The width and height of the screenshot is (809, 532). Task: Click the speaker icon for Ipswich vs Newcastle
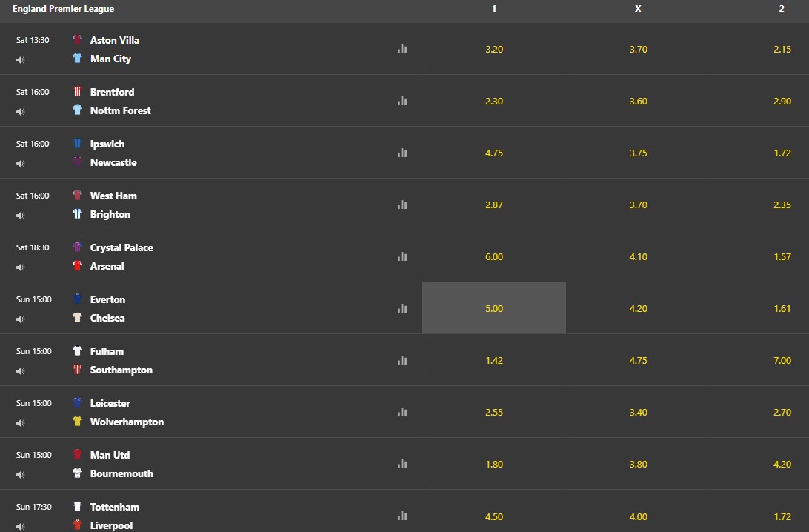[x=21, y=164]
